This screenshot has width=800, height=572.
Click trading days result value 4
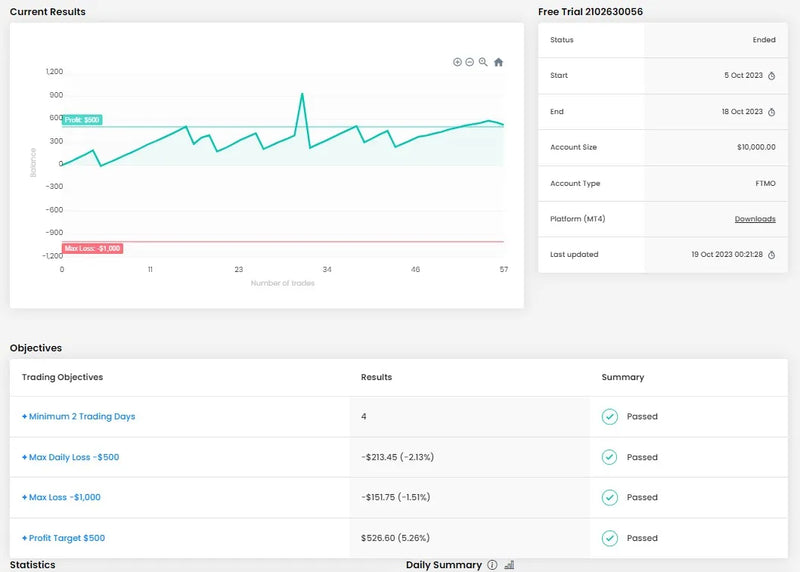pos(363,416)
